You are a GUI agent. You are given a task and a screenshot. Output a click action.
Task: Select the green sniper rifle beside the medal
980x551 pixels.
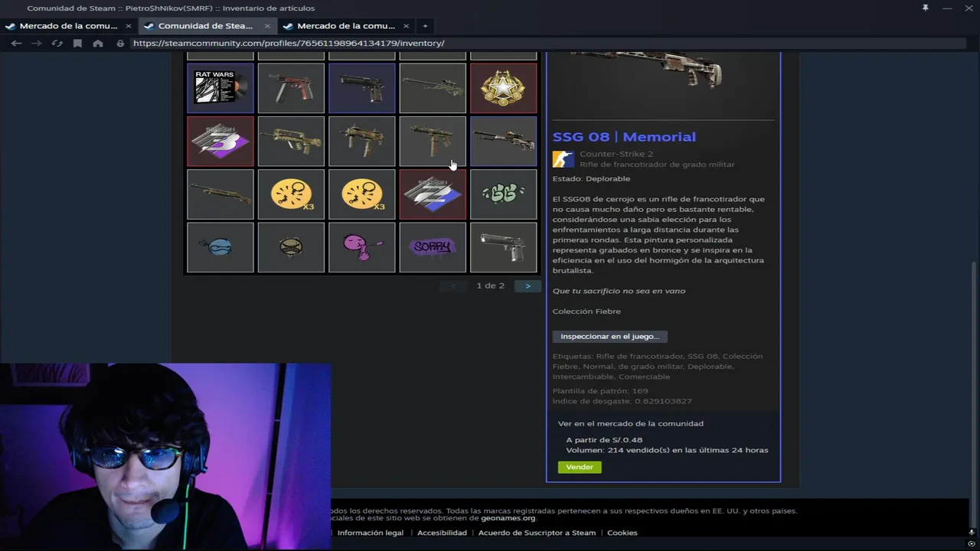pos(433,88)
